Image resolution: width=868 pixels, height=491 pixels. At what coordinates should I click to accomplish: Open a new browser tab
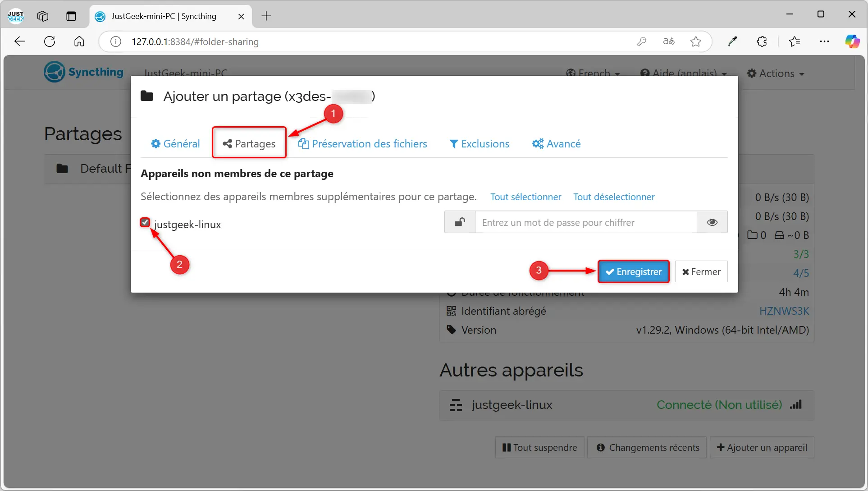[x=266, y=16]
